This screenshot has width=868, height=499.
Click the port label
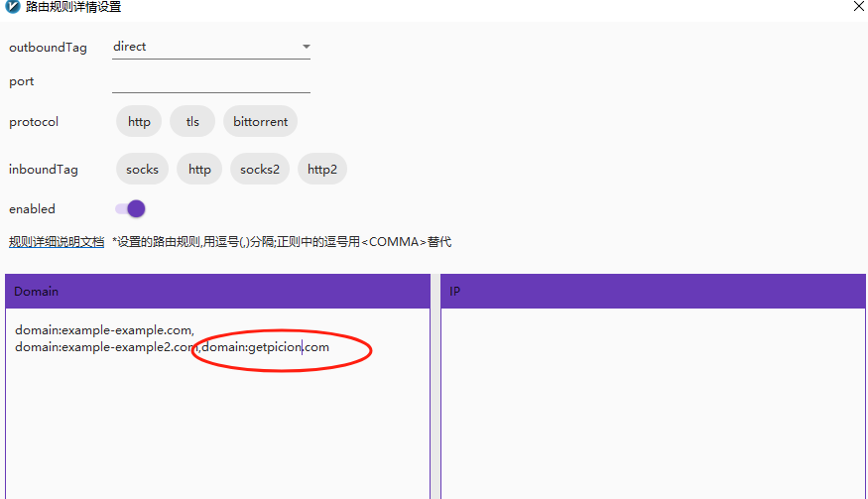(x=22, y=82)
